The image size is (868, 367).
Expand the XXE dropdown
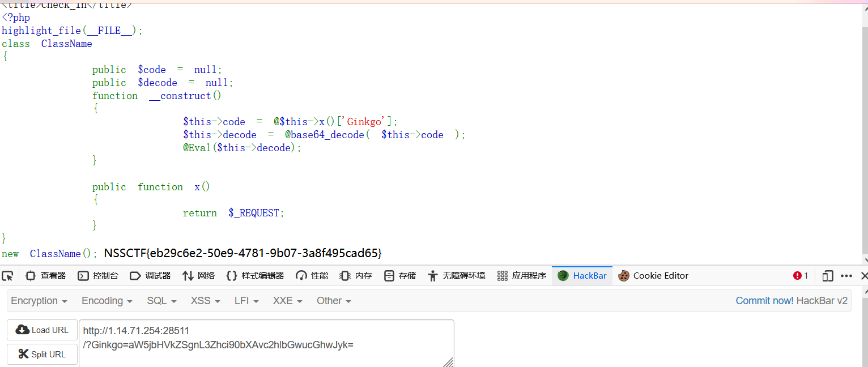click(287, 301)
